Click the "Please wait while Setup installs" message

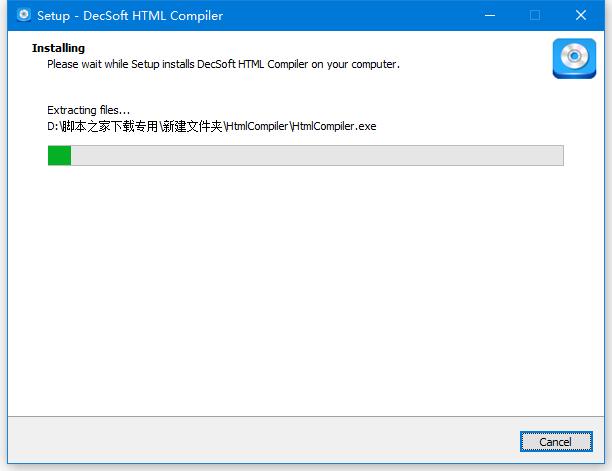(x=223, y=64)
